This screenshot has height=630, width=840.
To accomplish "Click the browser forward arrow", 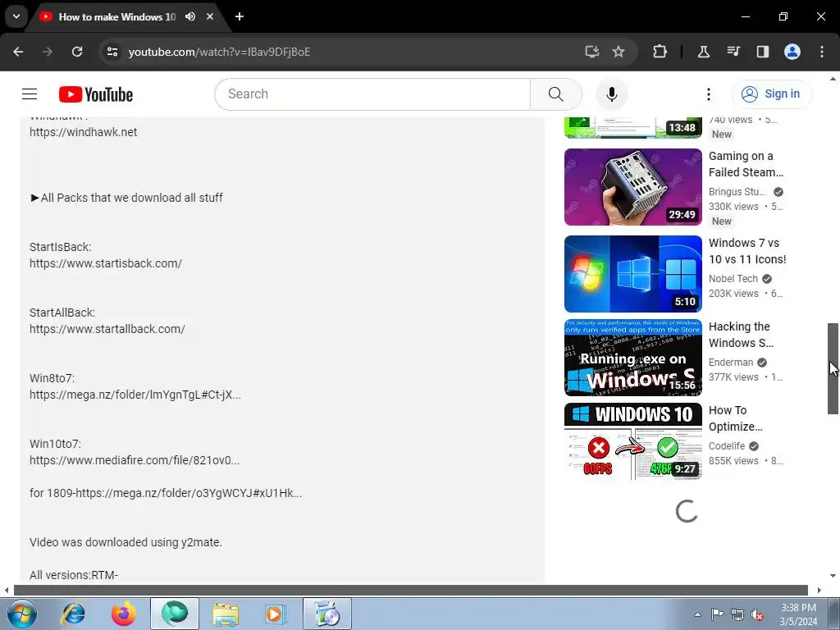I will [48, 52].
